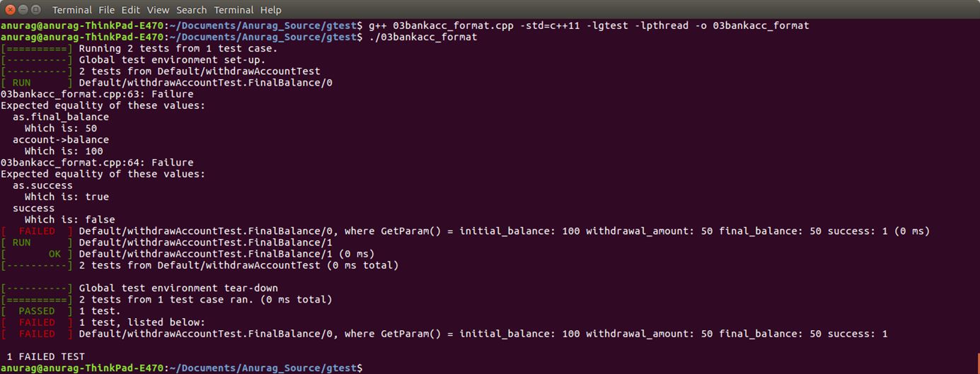The width and height of the screenshot is (980, 374).
Task: Minimize the terminal window
Action: tap(23, 10)
